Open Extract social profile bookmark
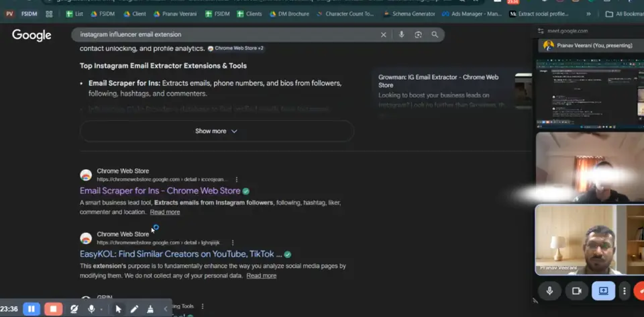This screenshot has width=644, height=317. click(x=539, y=14)
